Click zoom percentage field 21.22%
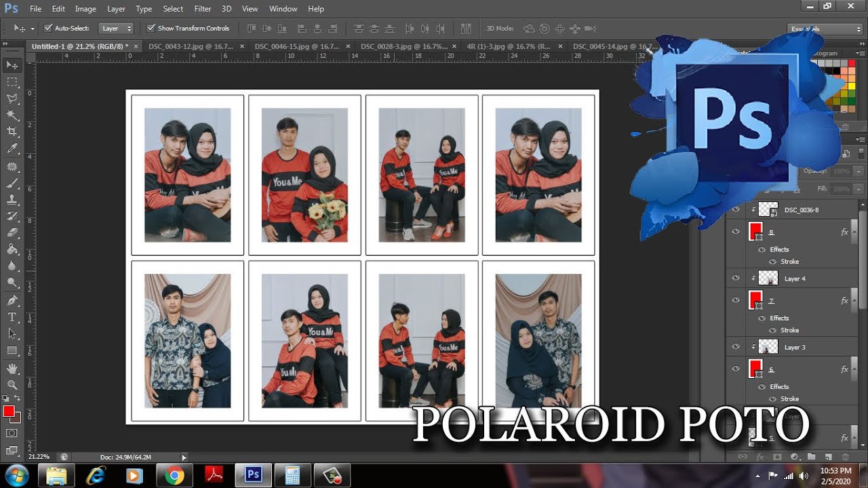868x488 pixels. pyautogui.click(x=40, y=457)
